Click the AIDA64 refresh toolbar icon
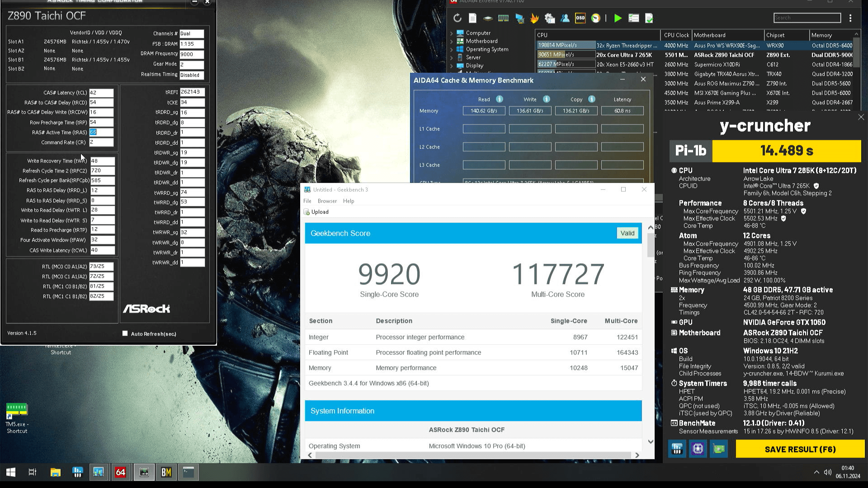Image resolution: width=868 pixels, height=488 pixels. click(457, 18)
